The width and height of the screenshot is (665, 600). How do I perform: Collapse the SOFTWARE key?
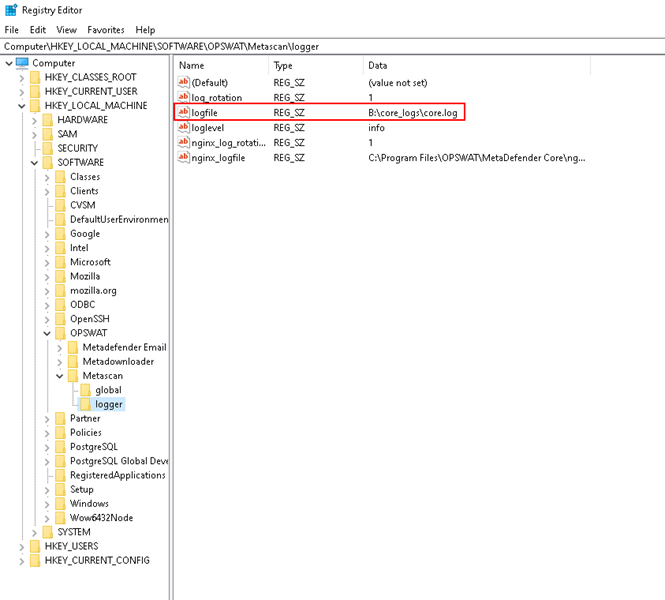pyautogui.click(x=34, y=163)
